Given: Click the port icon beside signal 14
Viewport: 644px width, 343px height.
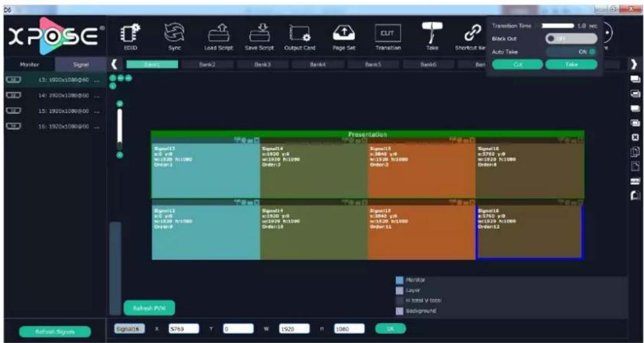Looking at the screenshot, I should coord(14,95).
